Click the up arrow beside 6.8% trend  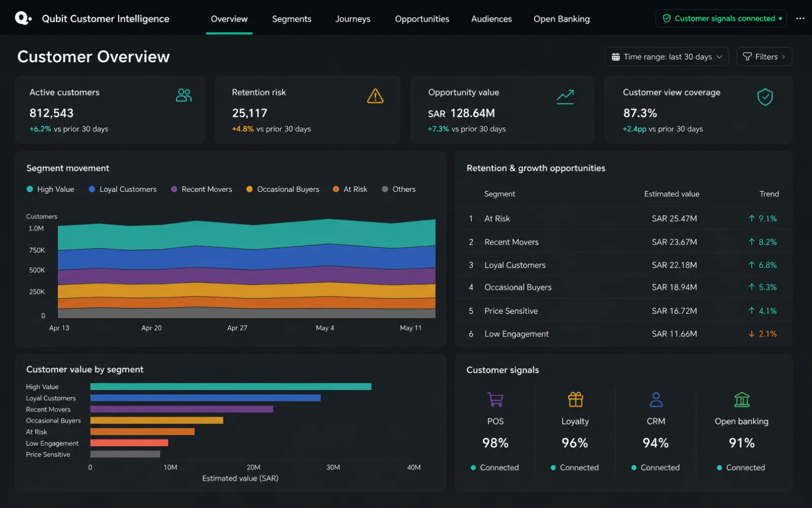(752, 265)
